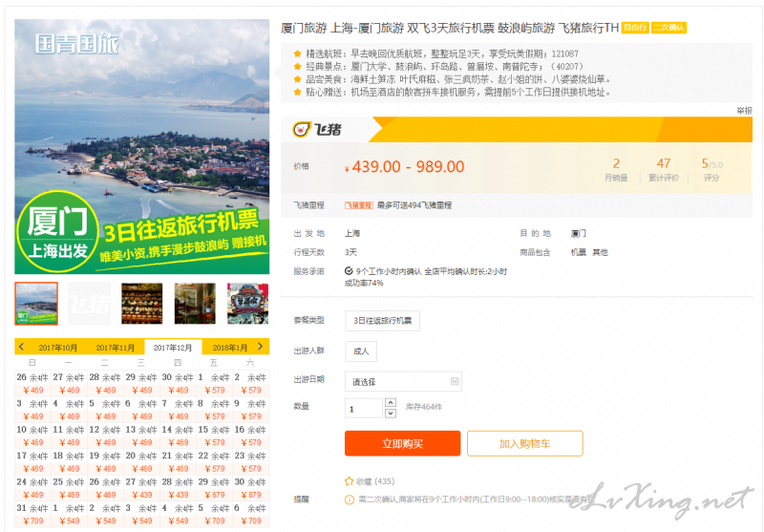
Task: Open the calendar icon in travel date field
Action: [x=455, y=381]
